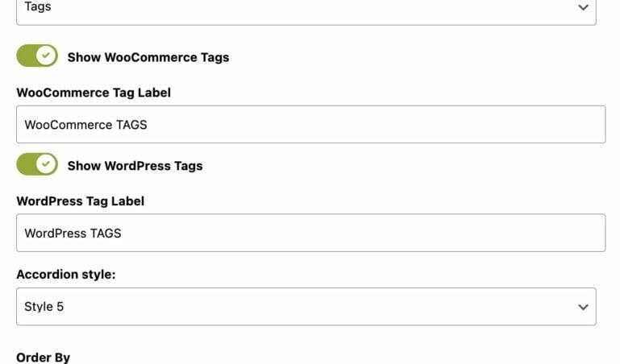Click the WooCommerce Tag Label heading

point(94,93)
